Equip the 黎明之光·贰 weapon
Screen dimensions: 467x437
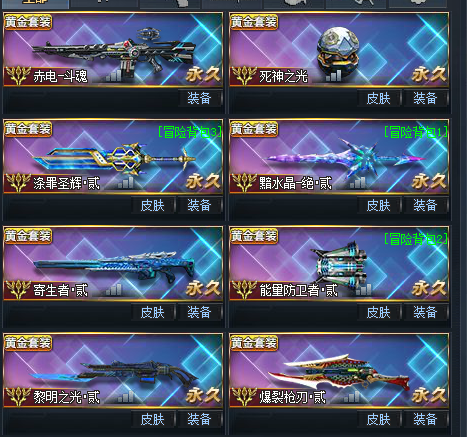199,419
